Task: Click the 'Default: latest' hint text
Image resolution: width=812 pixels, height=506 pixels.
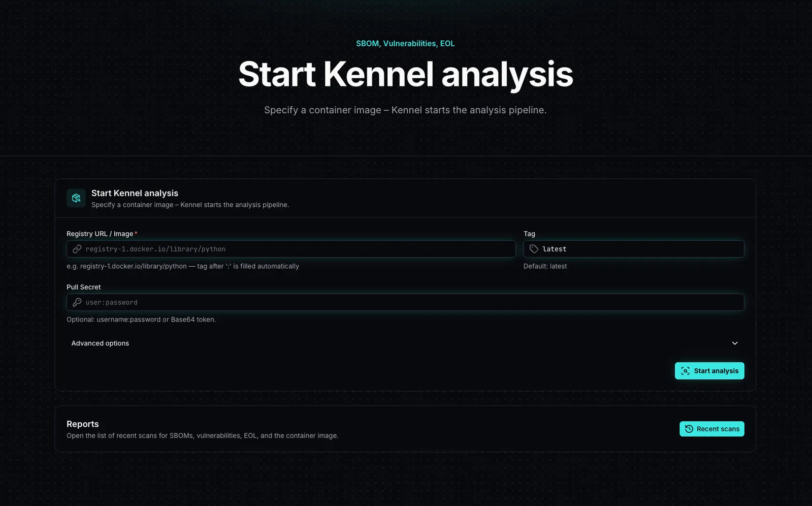Action: [545, 266]
